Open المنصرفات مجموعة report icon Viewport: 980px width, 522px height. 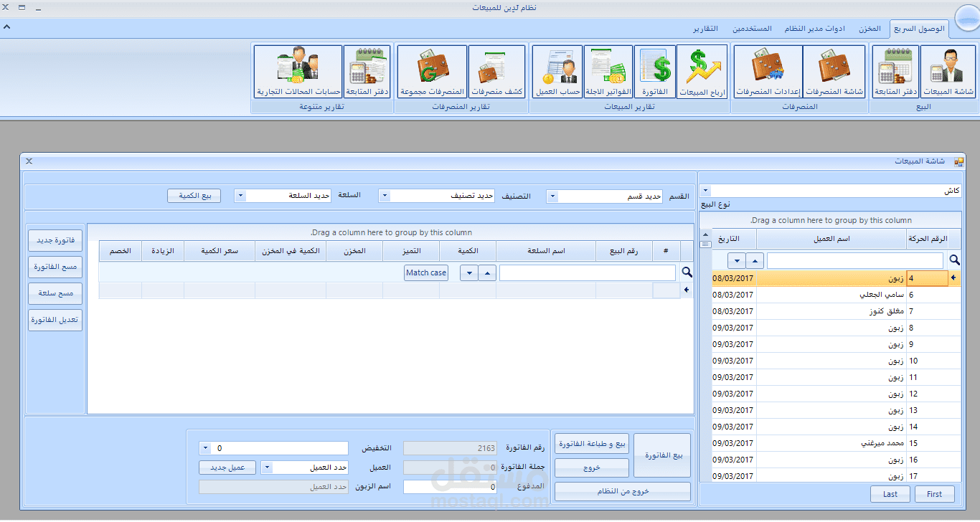(x=433, y=72)
